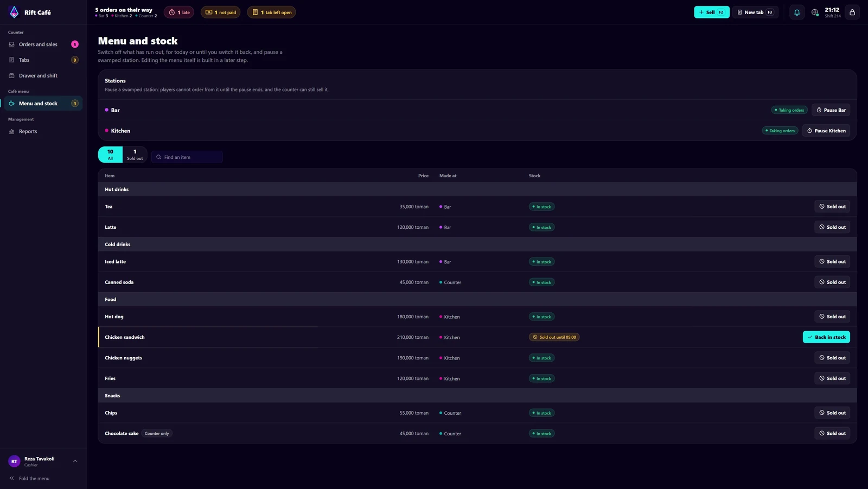Screen dimensions: 868x489
Task: Mark Iced latte as sold out
Action: coord(832,261)
